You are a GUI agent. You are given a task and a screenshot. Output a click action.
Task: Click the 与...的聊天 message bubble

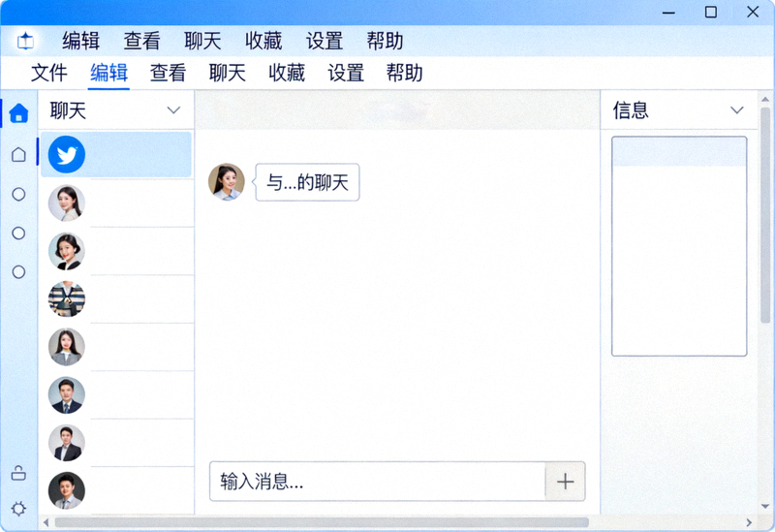tap(307, 182)
